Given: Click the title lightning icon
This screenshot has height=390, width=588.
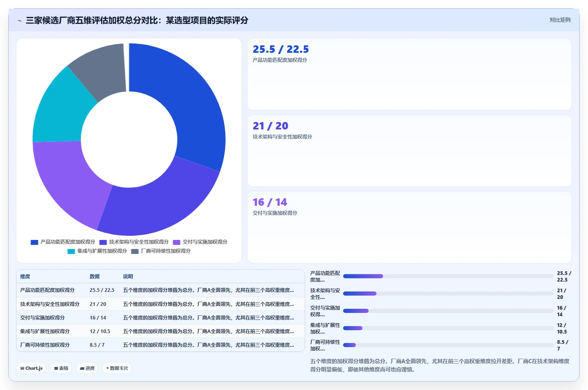Looking at the screenshot, I should pyautogui.click(x=19, y=21).
